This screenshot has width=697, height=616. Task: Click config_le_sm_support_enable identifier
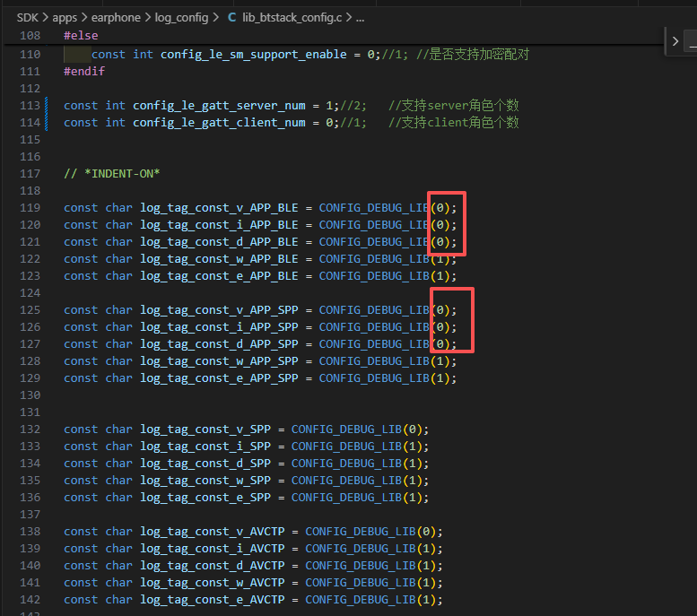[x=253, y=55]
